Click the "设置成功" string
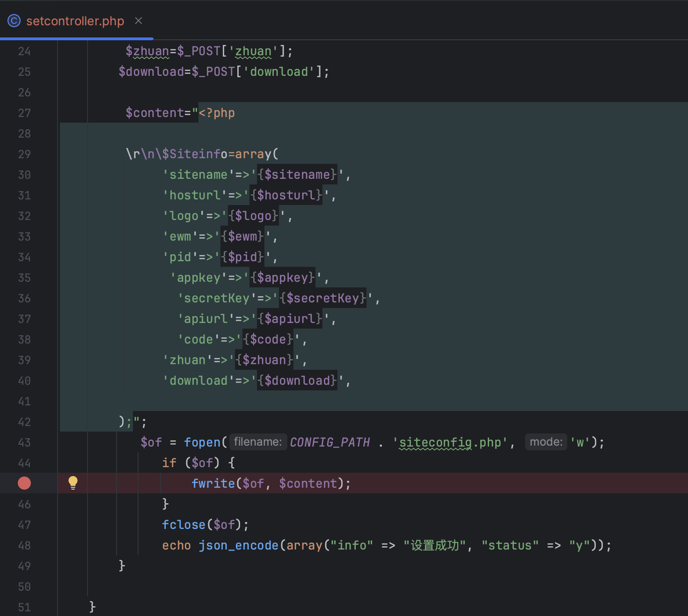Image resolution: width=688 pixels, height=616 pixels. (435, 545)
